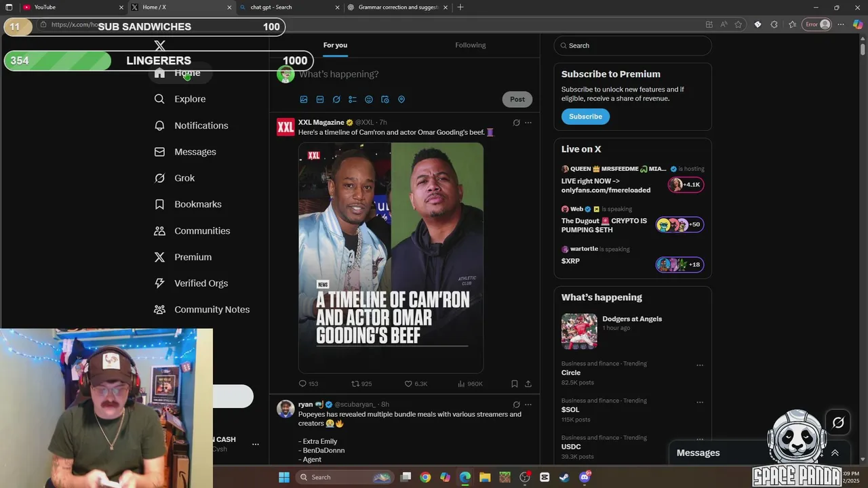Click the Windows taskbar Search box

(346, 477)
